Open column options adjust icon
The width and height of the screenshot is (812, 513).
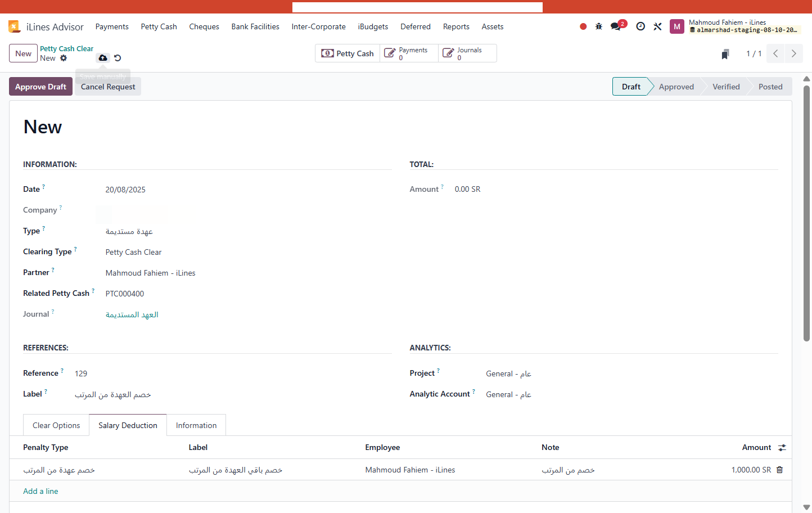(x=782, y=448)
